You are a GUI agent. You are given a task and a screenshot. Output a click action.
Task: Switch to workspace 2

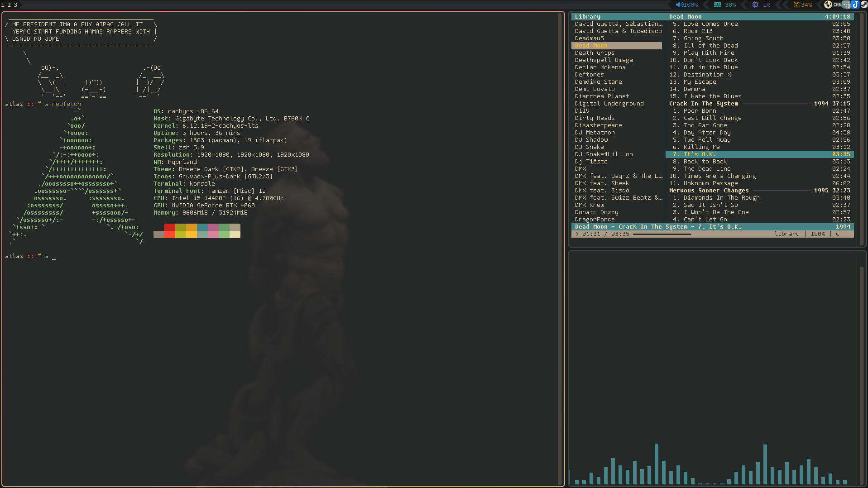click(9, 5)
